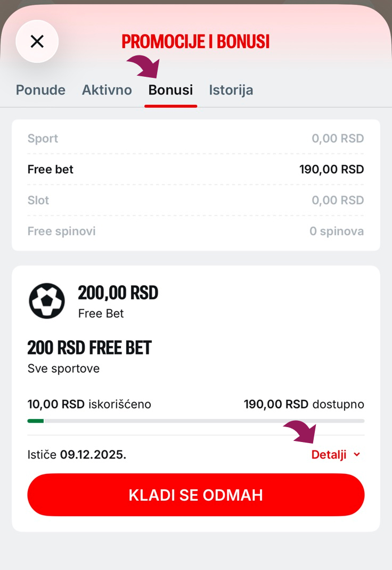Tap the Sport bonus row
Image resolution: width=392 pixels, height=570 pixels.
tap(195, 139)
